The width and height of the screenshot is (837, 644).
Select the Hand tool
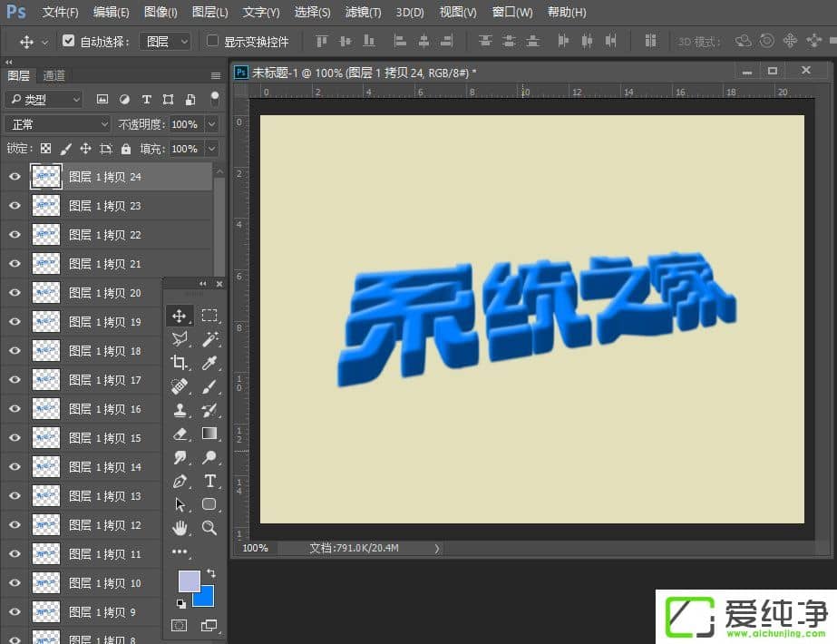(x=179, y=528)
